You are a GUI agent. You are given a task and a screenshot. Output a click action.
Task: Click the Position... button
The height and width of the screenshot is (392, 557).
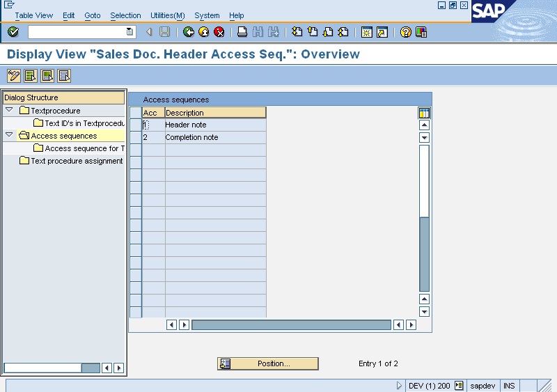click(x=268, y=363)
